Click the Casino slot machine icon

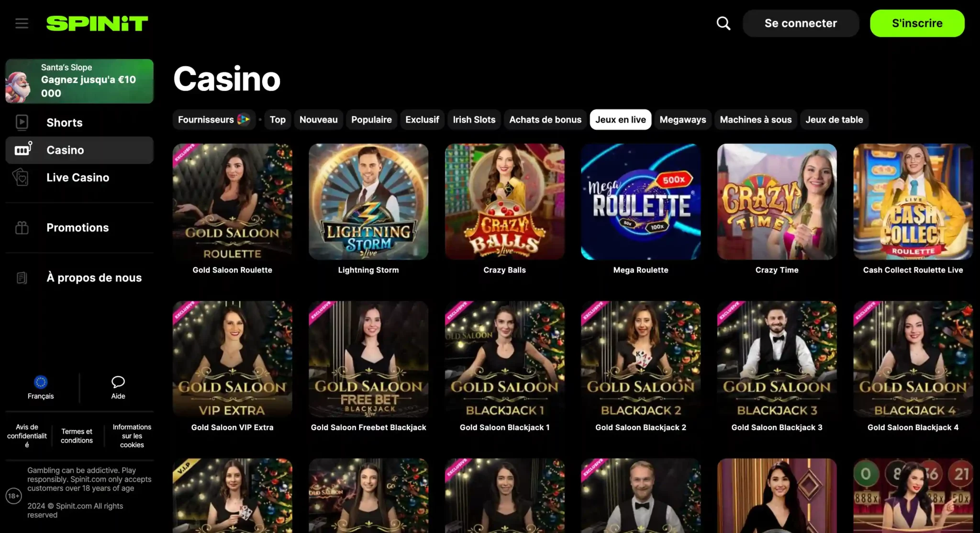click(x=23, y=149)
